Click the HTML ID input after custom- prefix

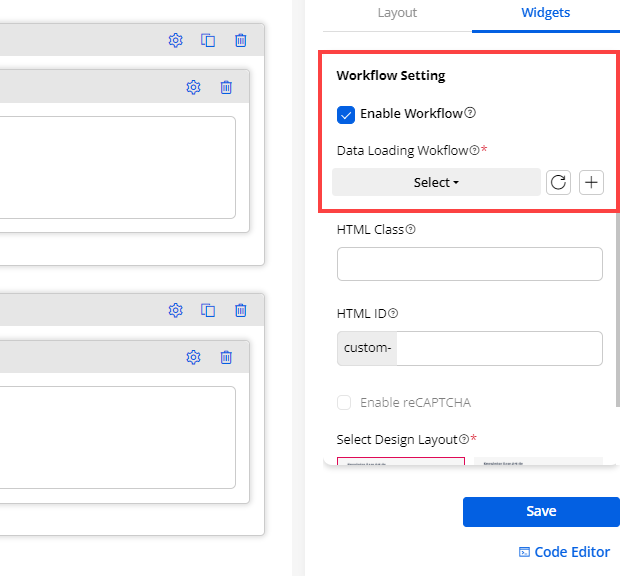[x=499, y=349]
